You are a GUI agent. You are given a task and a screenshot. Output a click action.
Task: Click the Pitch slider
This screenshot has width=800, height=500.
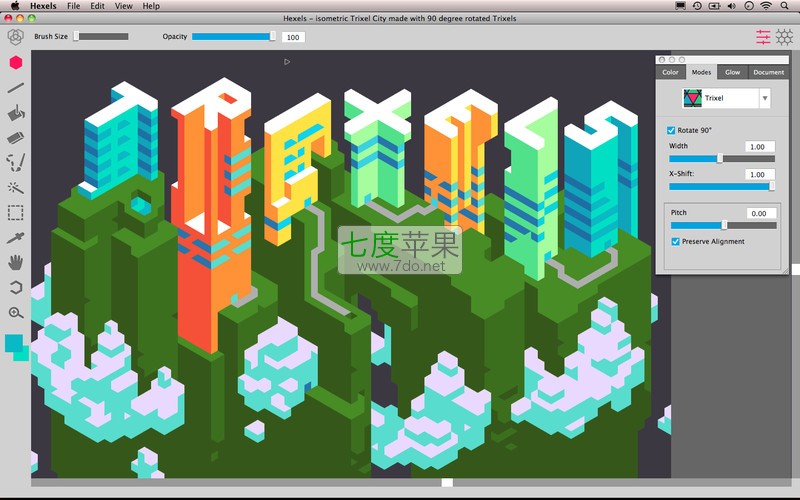tap(723, 225)
